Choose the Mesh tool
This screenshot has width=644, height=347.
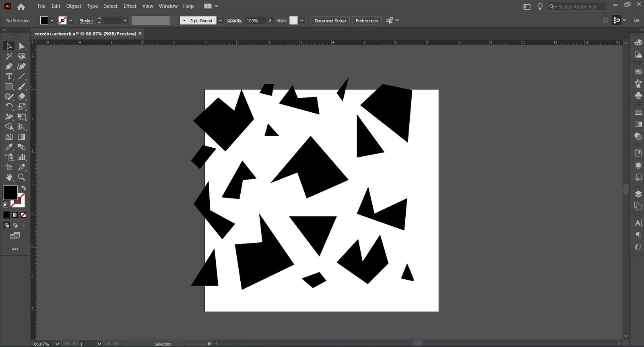9,137
